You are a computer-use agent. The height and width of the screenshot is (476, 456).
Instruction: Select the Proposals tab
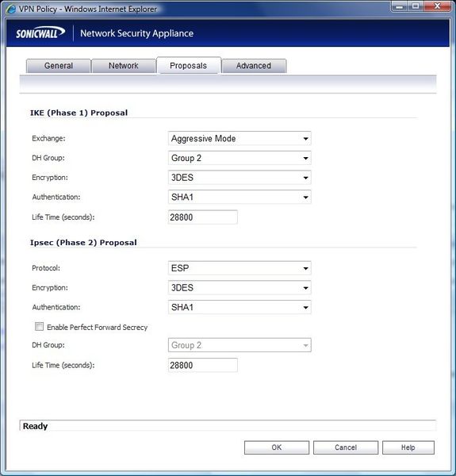189,66
